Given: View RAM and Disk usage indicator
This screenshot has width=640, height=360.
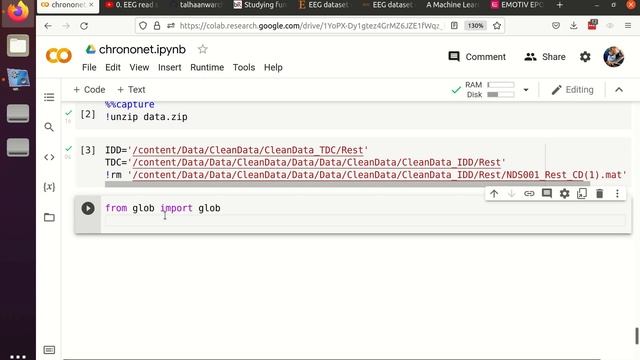Looking at the screenshot, I should pyautogui.click(x=489, y=89).
